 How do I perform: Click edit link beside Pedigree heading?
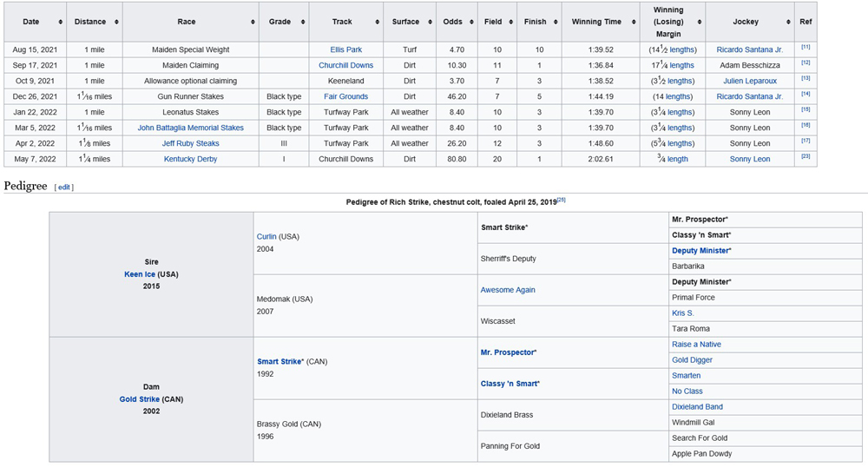pyautogui.click(x=64, y=187)
